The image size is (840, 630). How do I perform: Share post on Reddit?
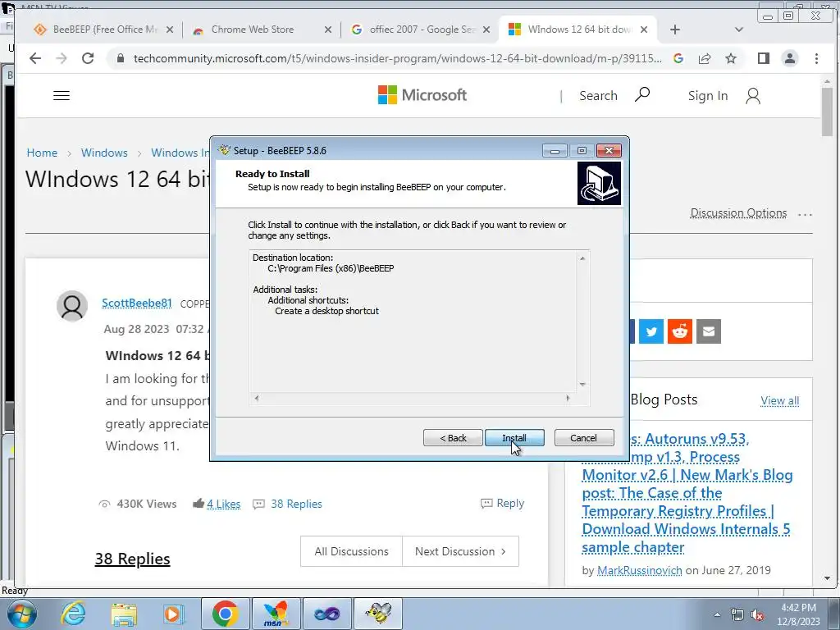680,331
